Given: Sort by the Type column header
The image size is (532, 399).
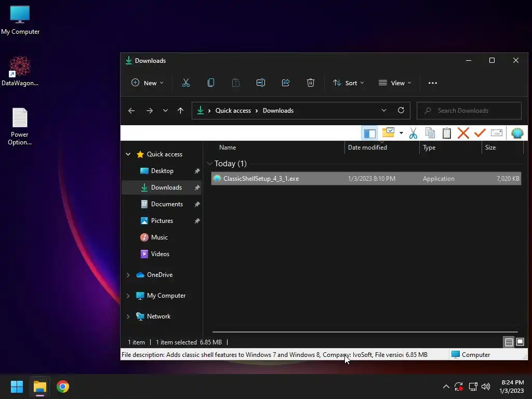Looking at the screenshot, I should click(x=450, y=148).
